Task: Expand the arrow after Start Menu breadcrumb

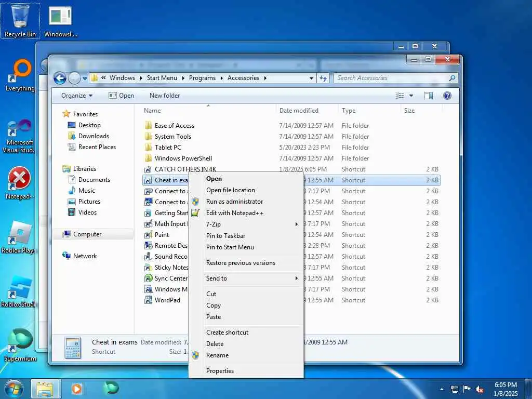Action: (x=183, y=78)
